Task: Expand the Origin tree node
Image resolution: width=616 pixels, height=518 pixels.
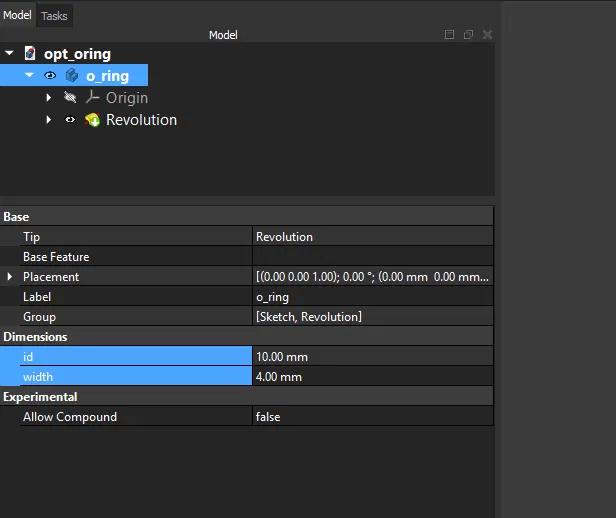Action: coord(49,98)
